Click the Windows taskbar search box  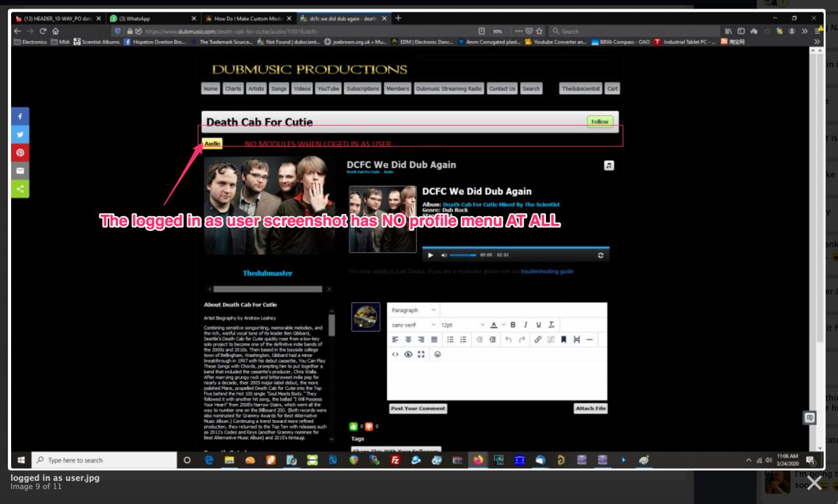tap(103, 460)
